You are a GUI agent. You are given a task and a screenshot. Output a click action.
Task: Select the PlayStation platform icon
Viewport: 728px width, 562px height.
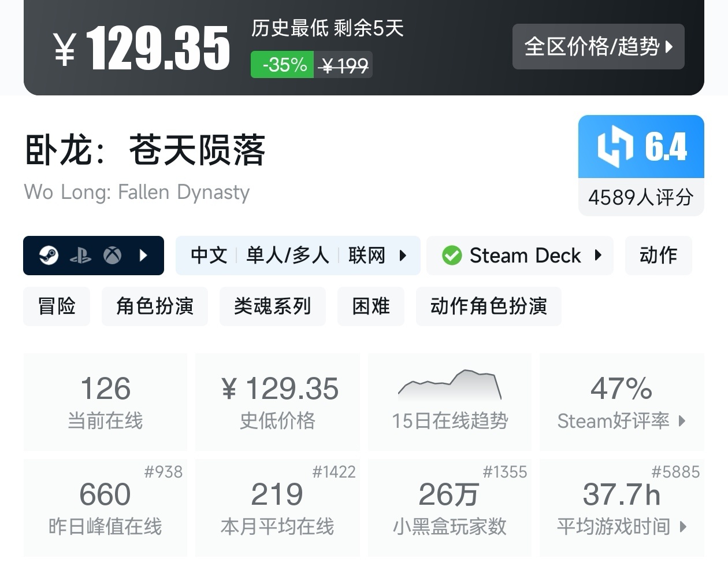(x=80, y=256)
